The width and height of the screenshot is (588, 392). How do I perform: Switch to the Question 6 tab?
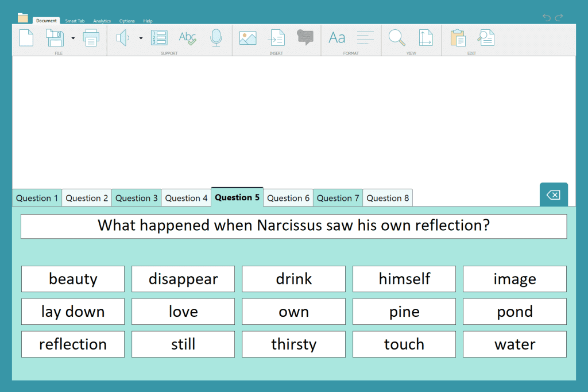[288, 198]
